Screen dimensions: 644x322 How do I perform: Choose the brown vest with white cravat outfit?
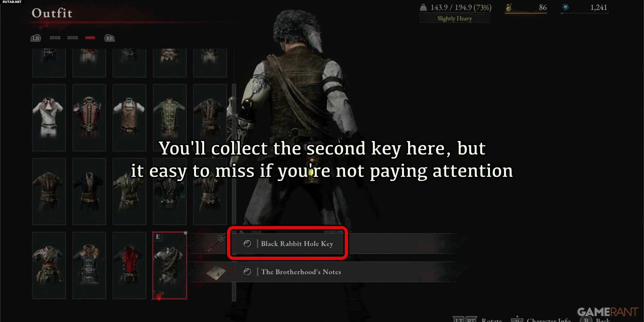[129, 117]
